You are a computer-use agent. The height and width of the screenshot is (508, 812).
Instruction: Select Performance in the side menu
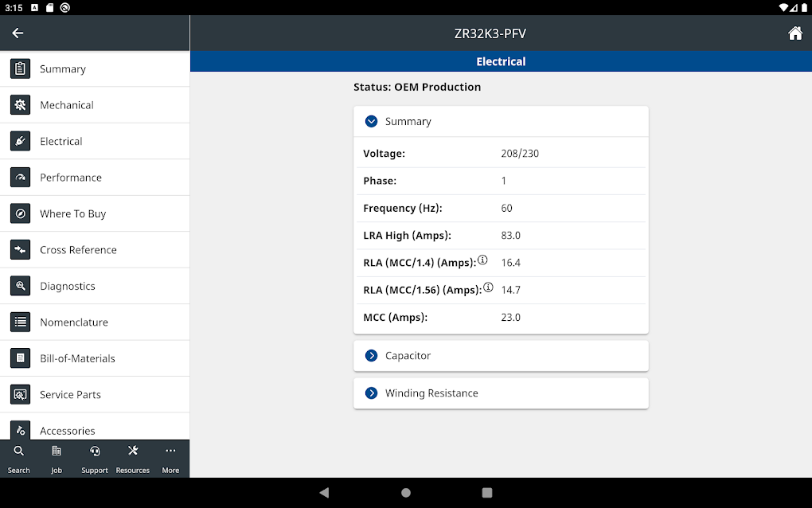95,178
